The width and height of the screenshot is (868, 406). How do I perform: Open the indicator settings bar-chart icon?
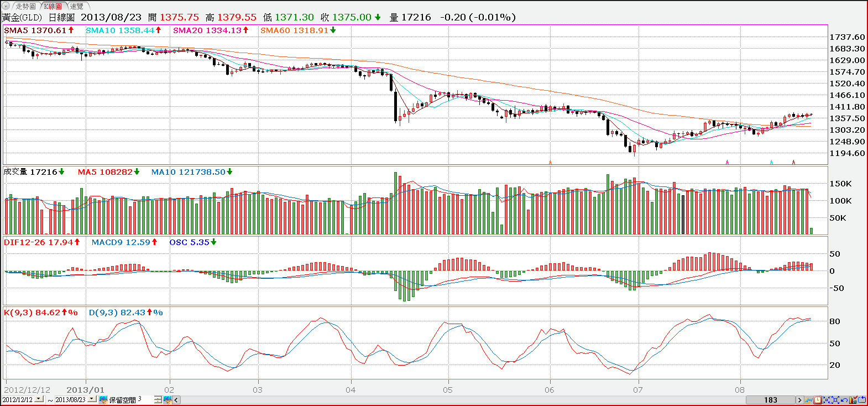(853, 400)
